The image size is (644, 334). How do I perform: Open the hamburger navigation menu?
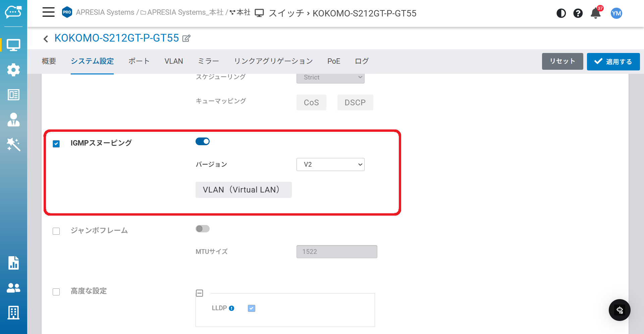[x=48, y=12]
